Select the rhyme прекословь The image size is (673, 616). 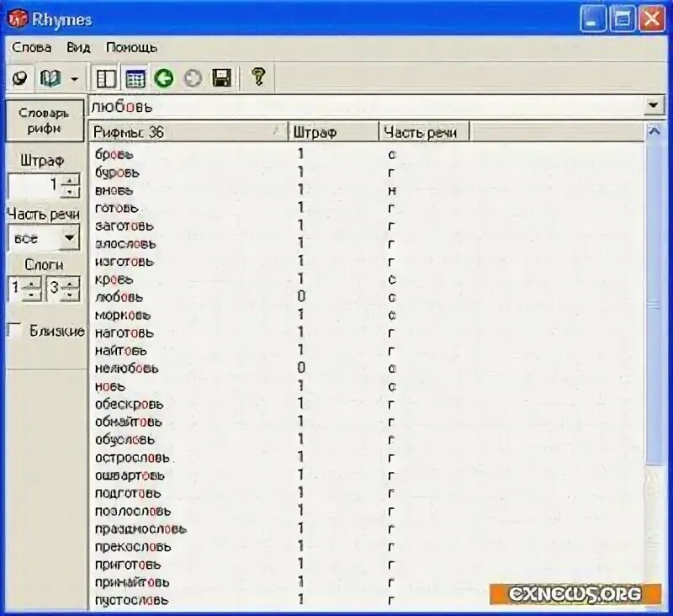[x=133, y=547]
